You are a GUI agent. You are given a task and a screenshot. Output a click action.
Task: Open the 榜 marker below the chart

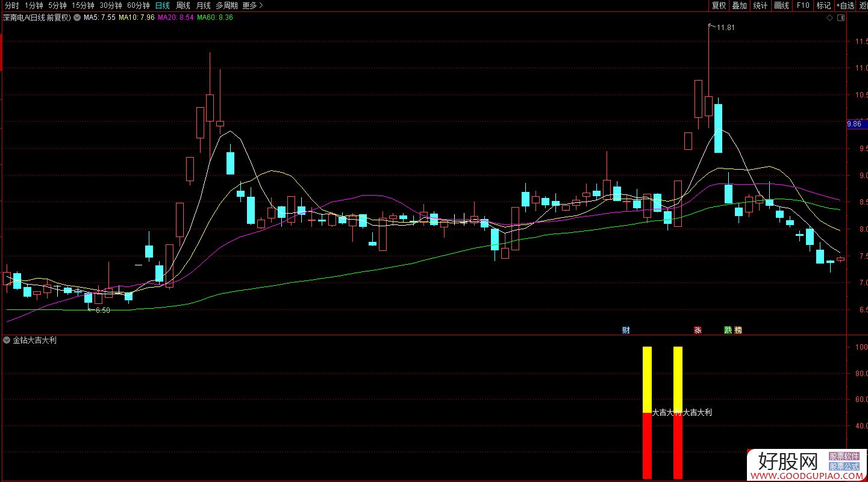pyautogui.click(x=738, y=330)
